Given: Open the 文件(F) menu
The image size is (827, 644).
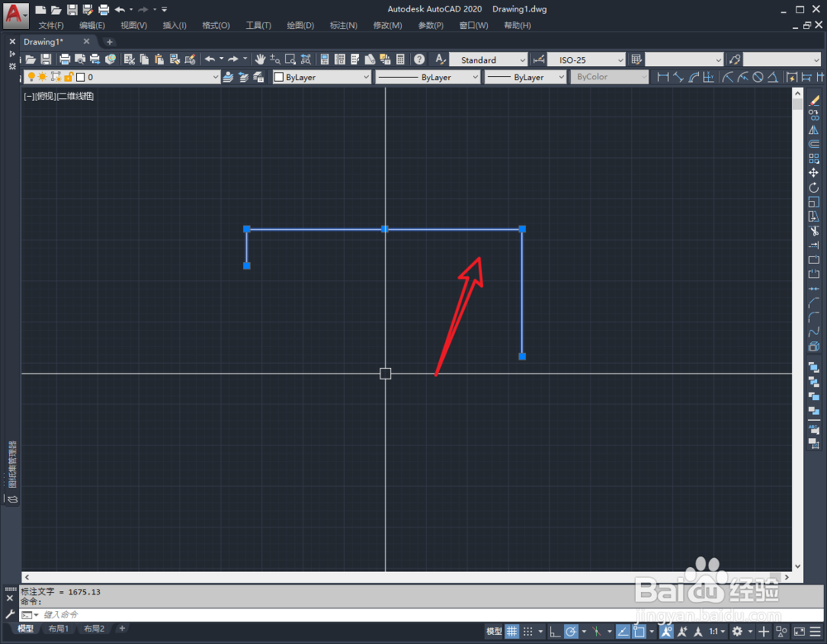Looking at the screenshot, I should 51,26.
